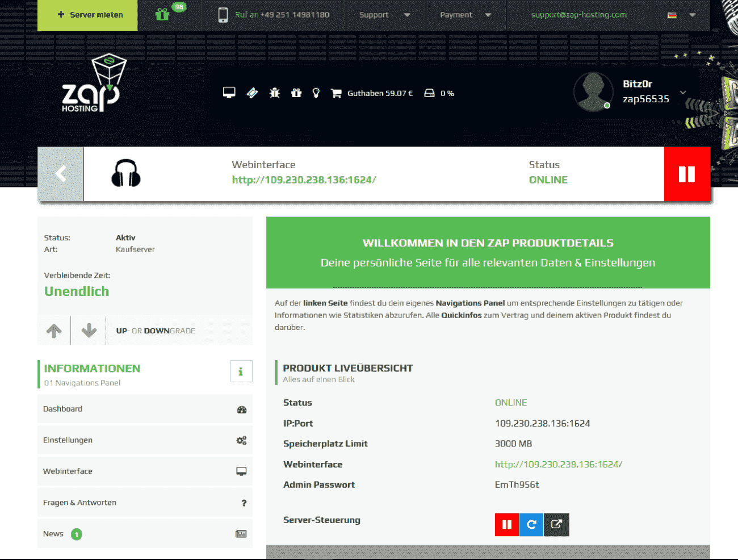Expand the Support dropdown menu
The width and height of the screenshot is (738, 560).
coord(385,15)
